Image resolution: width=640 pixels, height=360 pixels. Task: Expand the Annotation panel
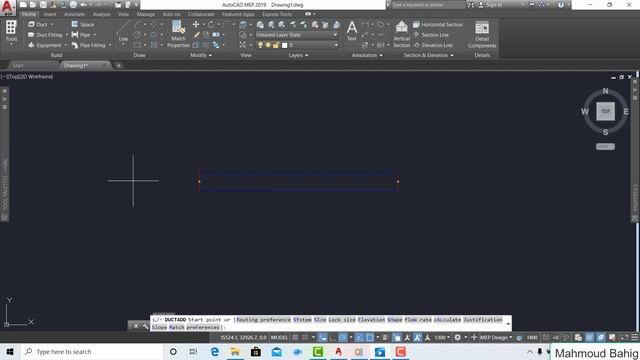pos(367,55)
